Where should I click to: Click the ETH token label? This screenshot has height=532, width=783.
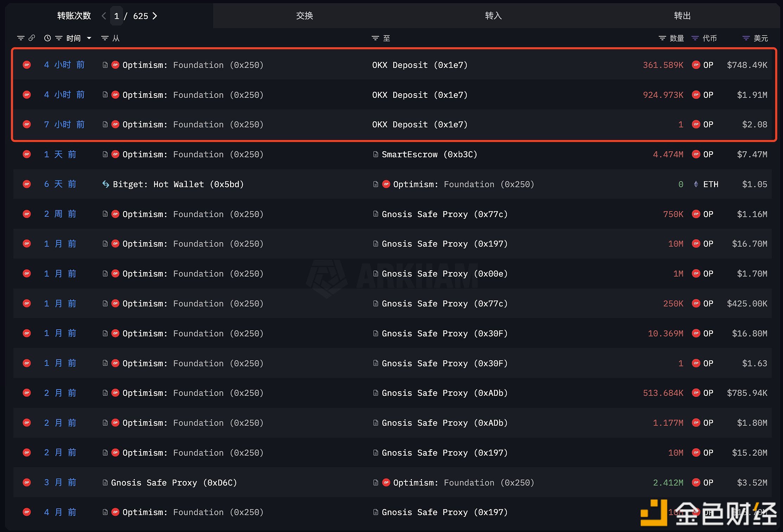[711, 184]
